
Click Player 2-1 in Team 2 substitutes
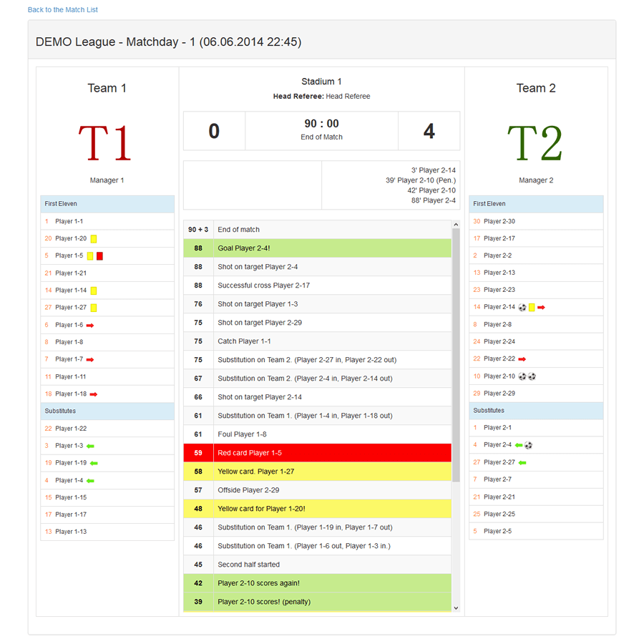tap(536, 428)
